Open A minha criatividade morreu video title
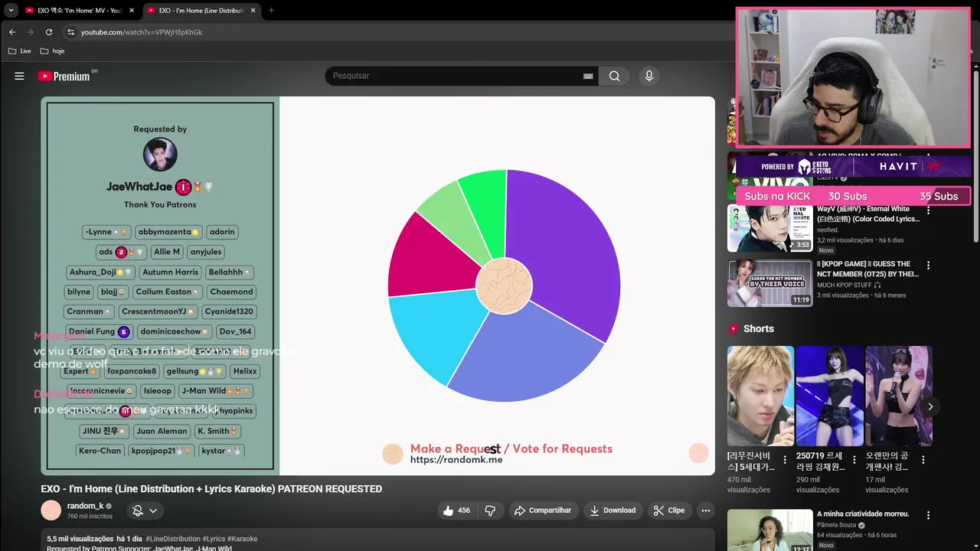Screen dimensions: 980x551 (x=863, y=514)
